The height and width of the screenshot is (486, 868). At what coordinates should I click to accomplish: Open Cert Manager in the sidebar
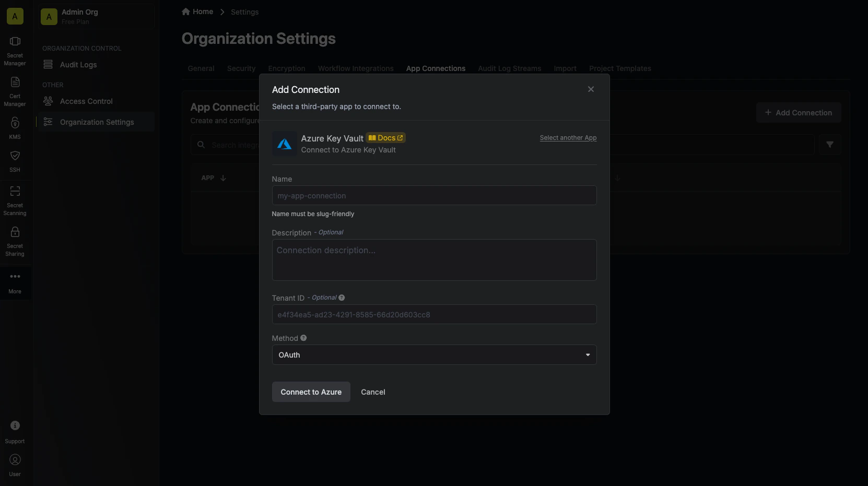(x=15, y=92)
